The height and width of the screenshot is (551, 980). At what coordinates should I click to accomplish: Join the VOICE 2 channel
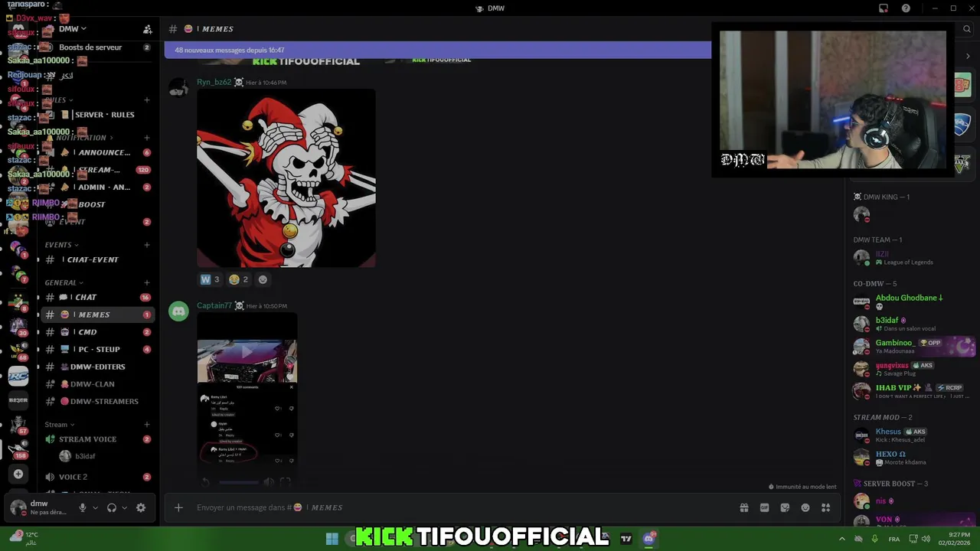coord(97,477)
